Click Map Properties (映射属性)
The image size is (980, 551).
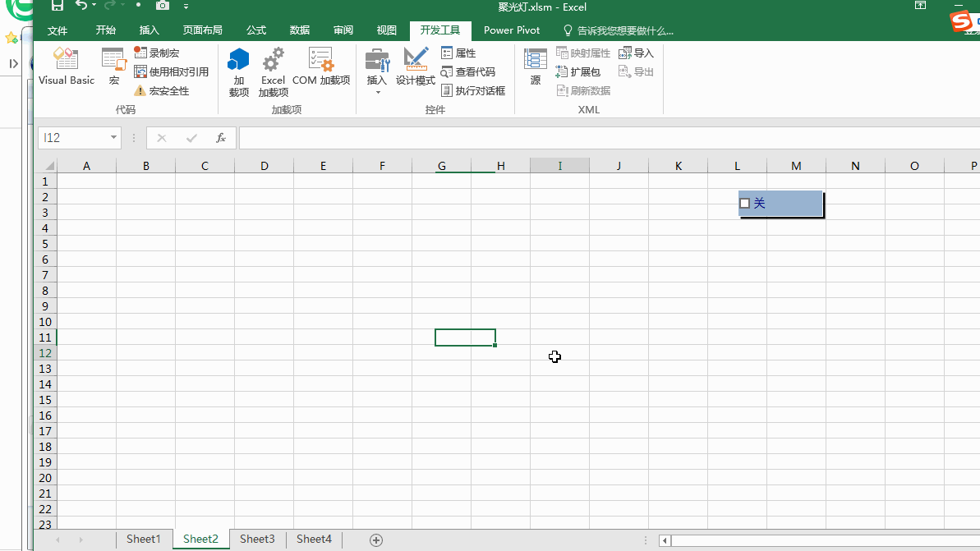point(583,53)
